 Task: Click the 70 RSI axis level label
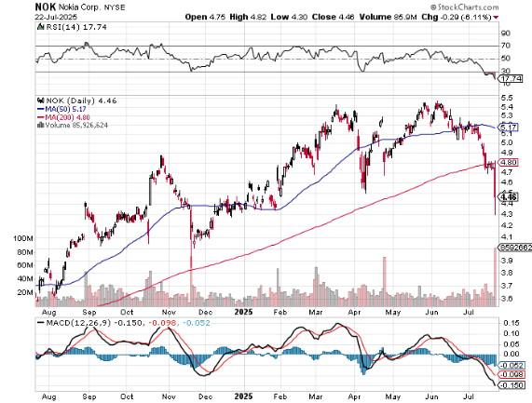point(506,46)
